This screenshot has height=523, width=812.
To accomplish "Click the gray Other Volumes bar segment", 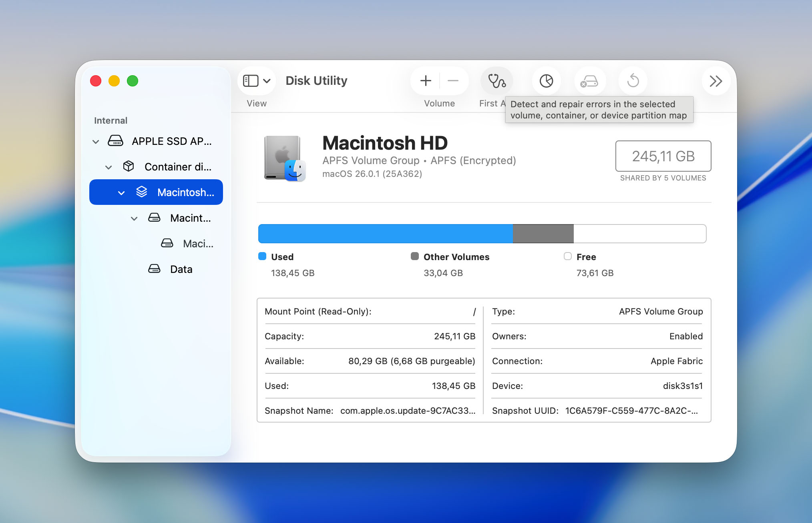I will [x=543, y=234].
